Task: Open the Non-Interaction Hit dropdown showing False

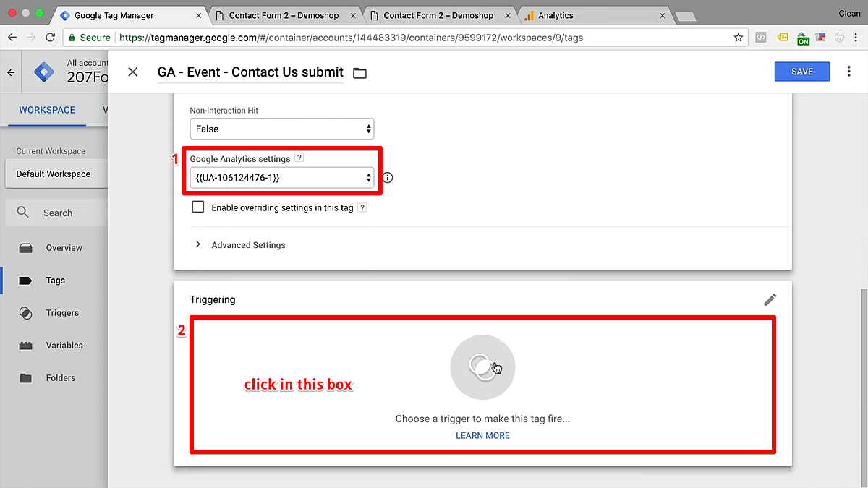Action: click(282, 129)
